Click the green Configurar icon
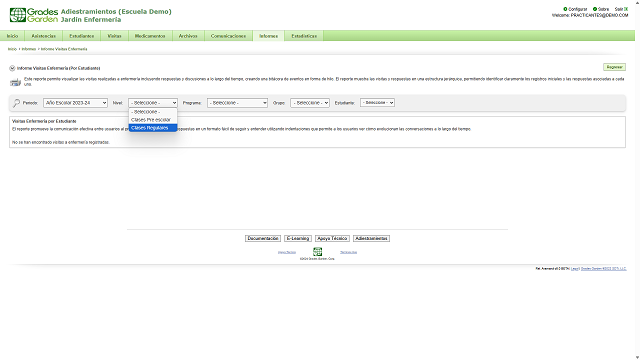Screen dimensions: 640x360 pyautogui.click(x=565, y=9)
